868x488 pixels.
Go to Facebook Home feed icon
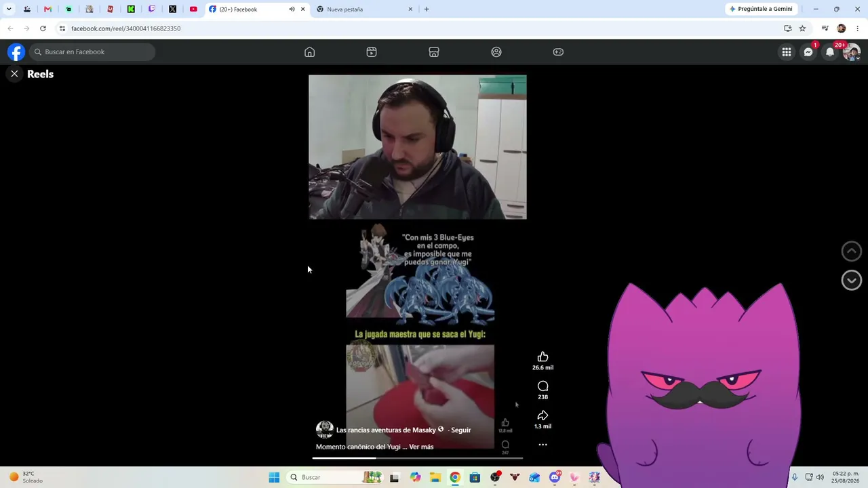point(309,52)
